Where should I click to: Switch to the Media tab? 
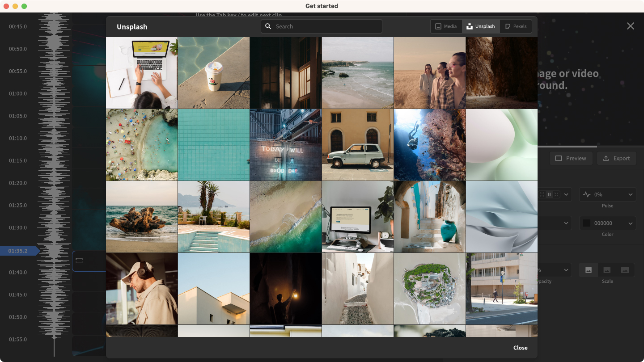click(446, 26)
